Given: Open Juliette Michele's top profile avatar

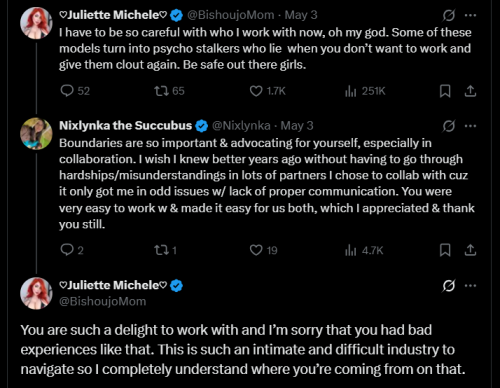Looking at the screenshot, I should (x=36, y=23).
